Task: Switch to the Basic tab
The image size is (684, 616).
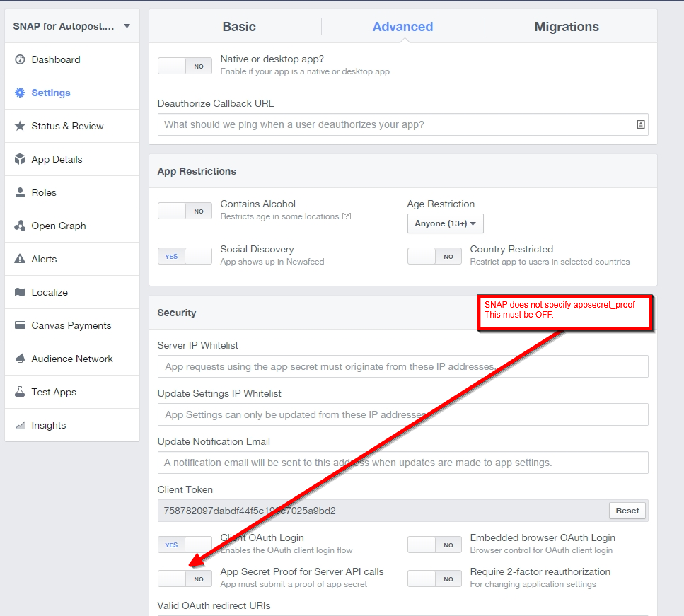Action: pyautogui.click(x=239, y=27)
